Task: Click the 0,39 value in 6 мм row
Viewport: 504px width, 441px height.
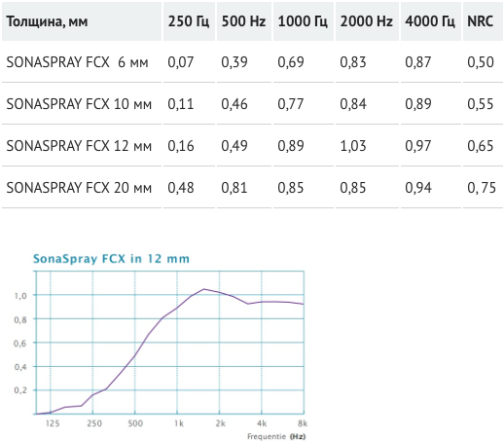Action: pos(234,62)
